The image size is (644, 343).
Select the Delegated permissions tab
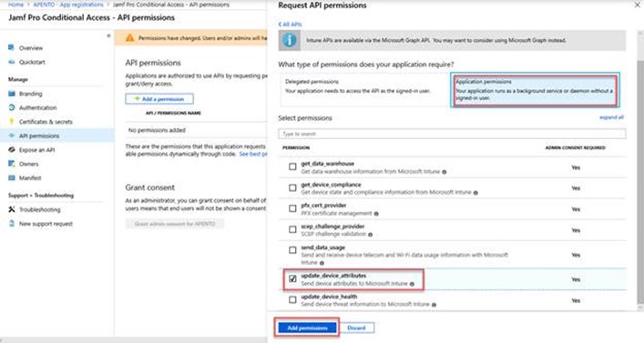pyautogui.click(x=364, y=89)
